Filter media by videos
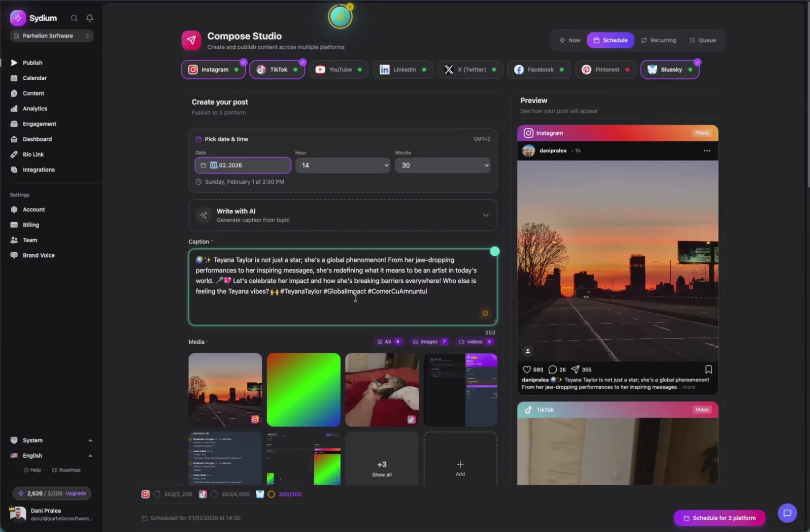This screenshot has height=532, width=810. tap(475, 342)
